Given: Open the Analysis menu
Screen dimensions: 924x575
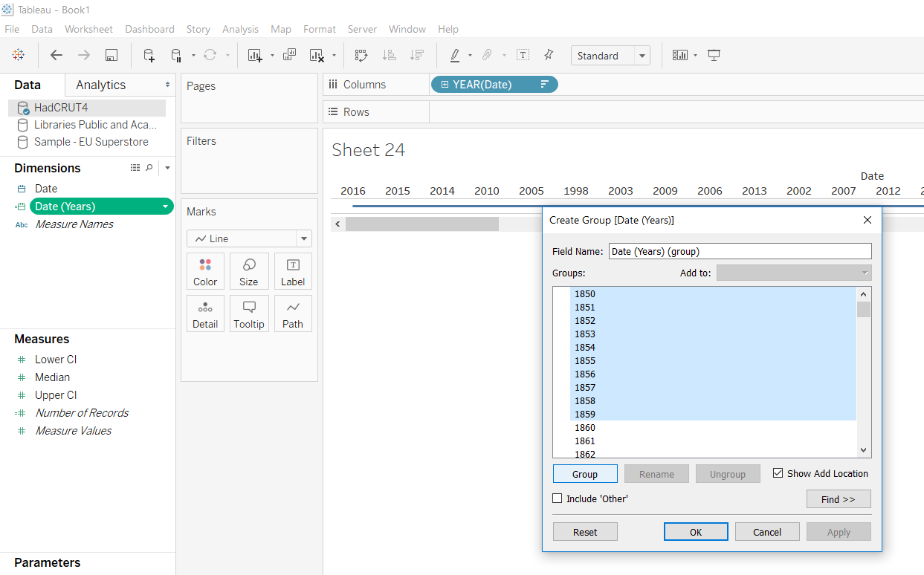Looking at the screenshot, I should pos(240,29).
